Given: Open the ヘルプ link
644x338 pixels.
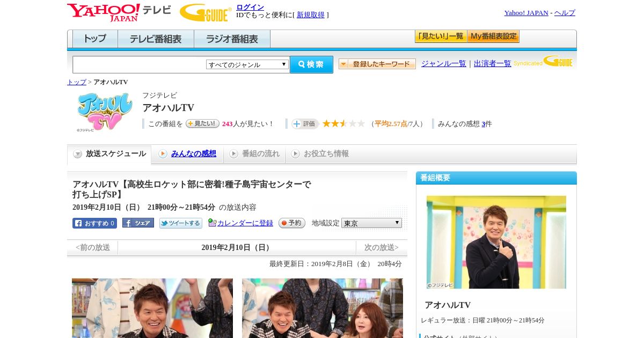Looking at the screenshot, I should [x=565, y=13].
